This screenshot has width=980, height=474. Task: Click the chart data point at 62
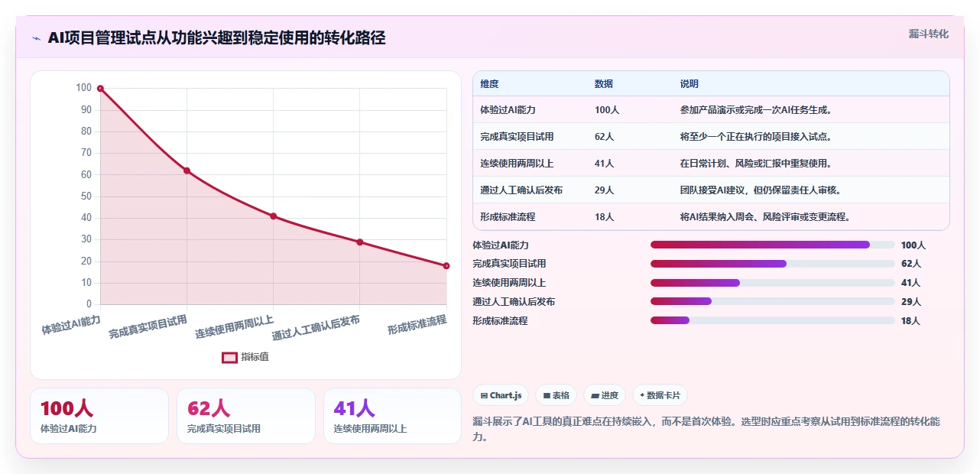click(x=187, y=170)
